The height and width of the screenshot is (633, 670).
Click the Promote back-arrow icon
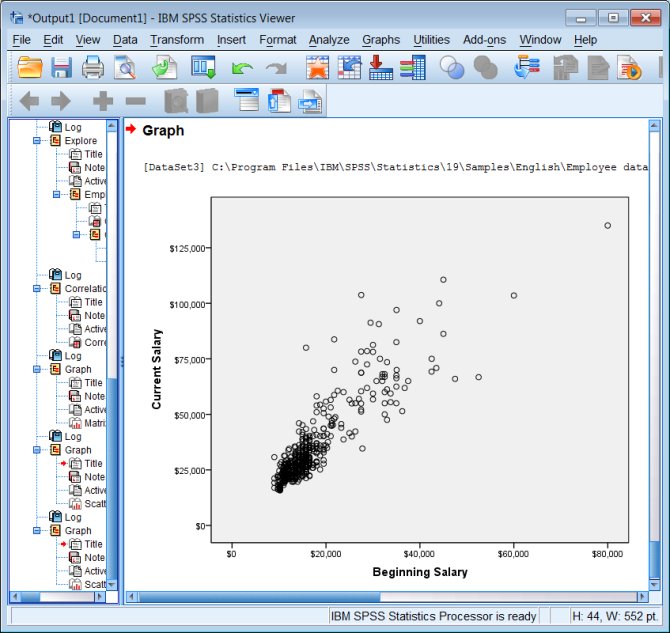pos(29,101)
